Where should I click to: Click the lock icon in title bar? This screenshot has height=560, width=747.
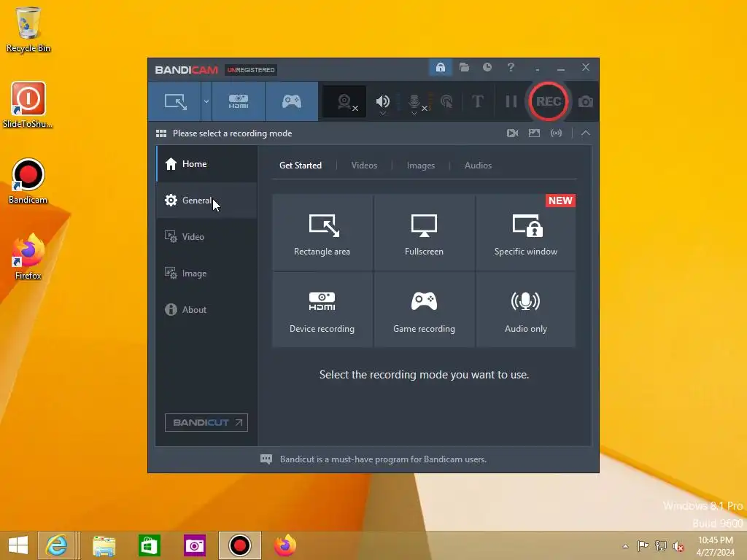(x=440, y=67)
